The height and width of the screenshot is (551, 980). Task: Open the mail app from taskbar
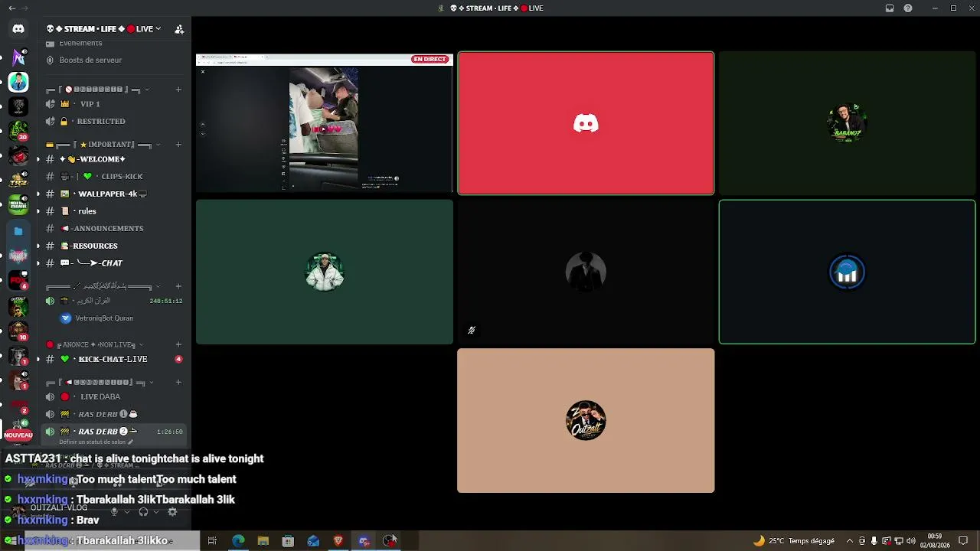pyautogui.click(x=313, y=541)
